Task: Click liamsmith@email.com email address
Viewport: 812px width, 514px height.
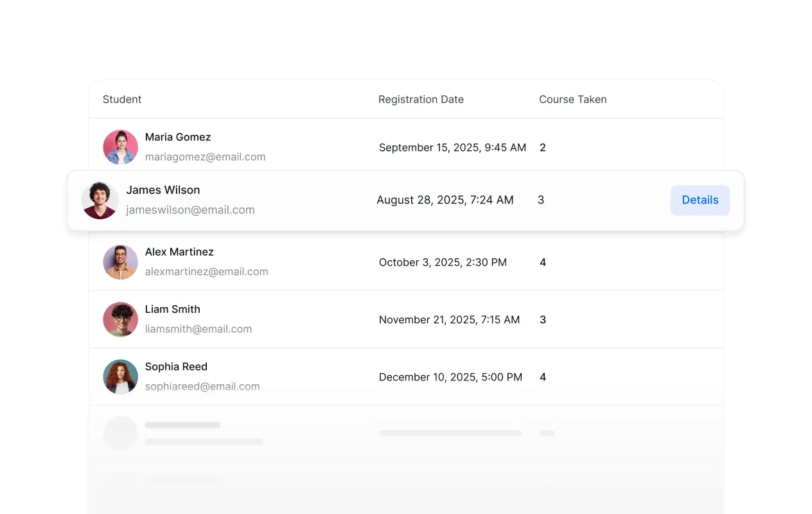Action: coord(198,329)
